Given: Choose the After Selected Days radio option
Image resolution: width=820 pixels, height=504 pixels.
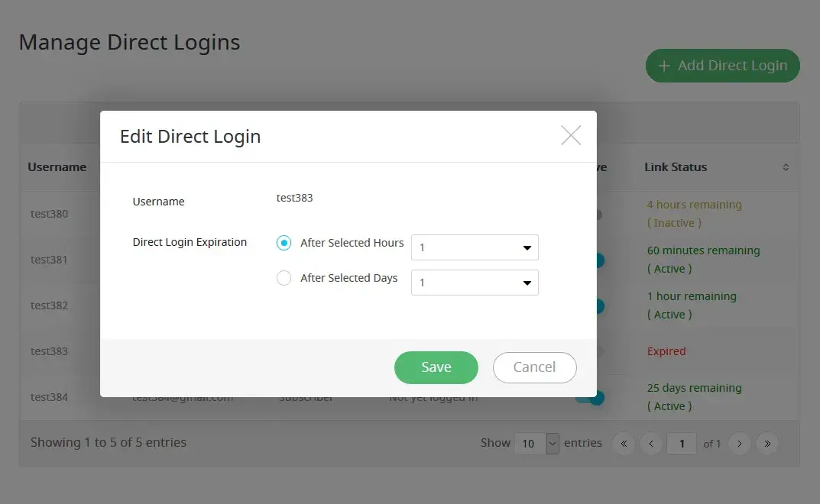Looking at the screenshot, I should coord(284,278).
